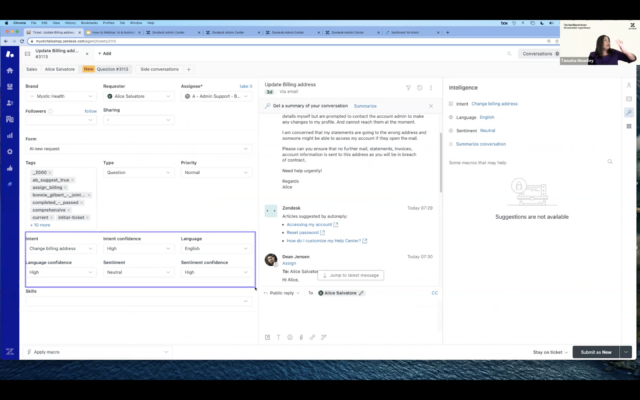This screenshot has height=400, width=640.
Task: Open Reporting bar chart icon
Action: pyautogui.click(x=10, y=136)
